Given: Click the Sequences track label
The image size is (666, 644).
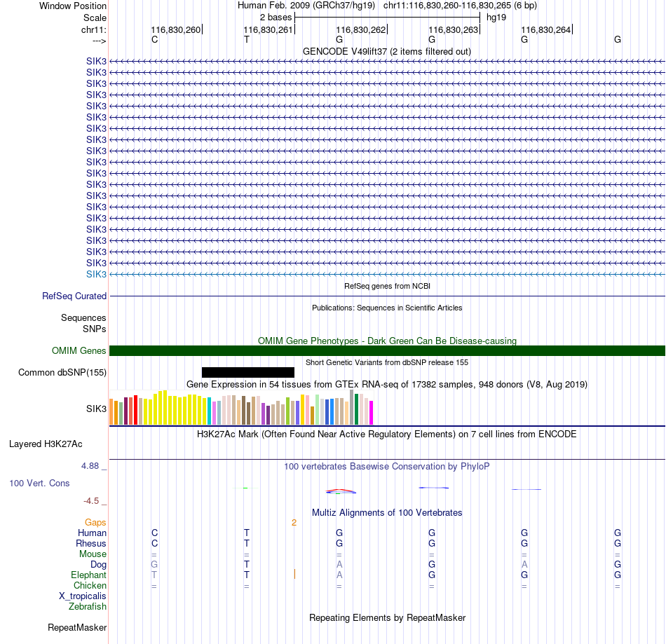Looking at the screenshot, I should click(x=83, y=317).
